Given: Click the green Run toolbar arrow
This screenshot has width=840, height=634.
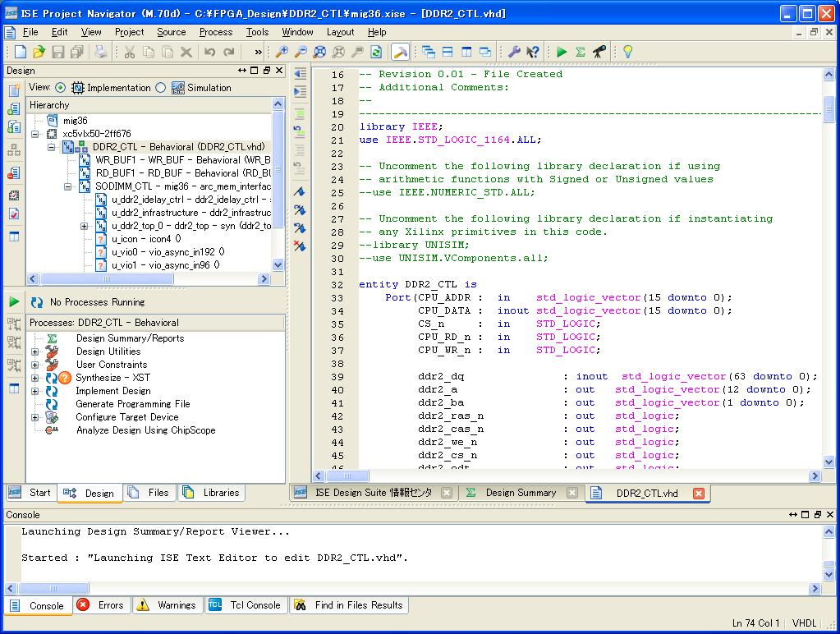Looking at the screenshot, I should (562, 52).
